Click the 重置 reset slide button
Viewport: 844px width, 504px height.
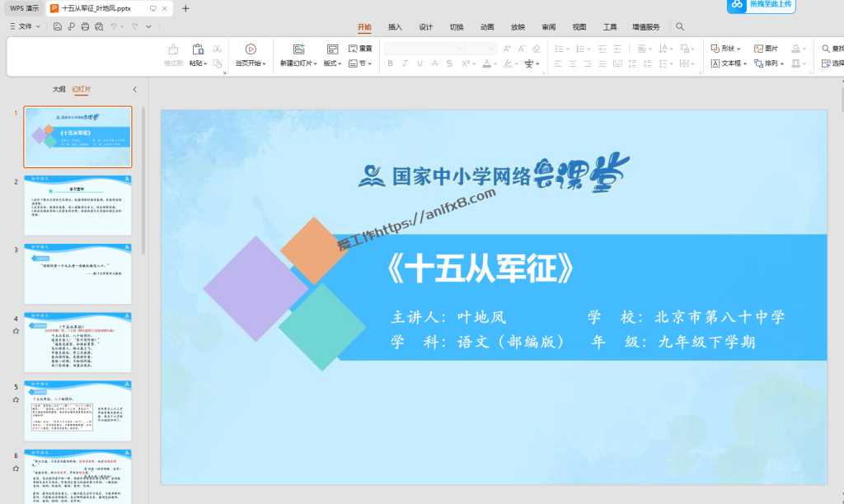point(360,49)
